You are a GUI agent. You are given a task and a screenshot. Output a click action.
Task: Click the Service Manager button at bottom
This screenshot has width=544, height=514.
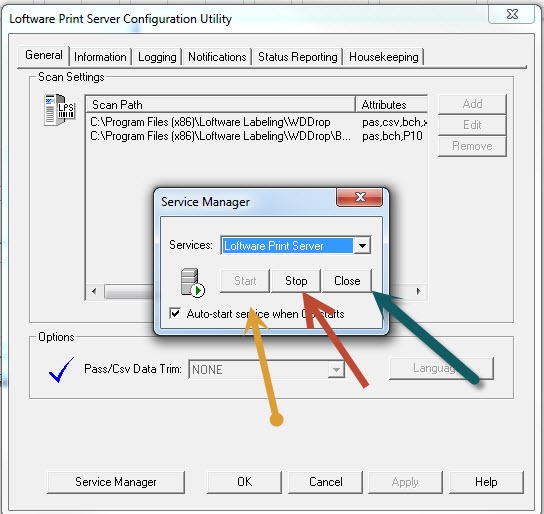pos(116,482)
